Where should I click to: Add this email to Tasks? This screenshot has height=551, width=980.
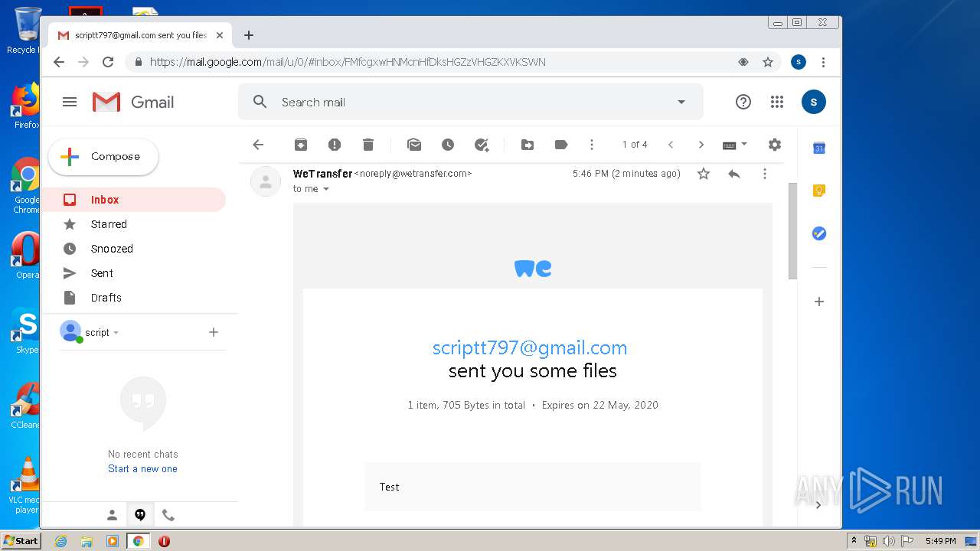coord(482,145)
